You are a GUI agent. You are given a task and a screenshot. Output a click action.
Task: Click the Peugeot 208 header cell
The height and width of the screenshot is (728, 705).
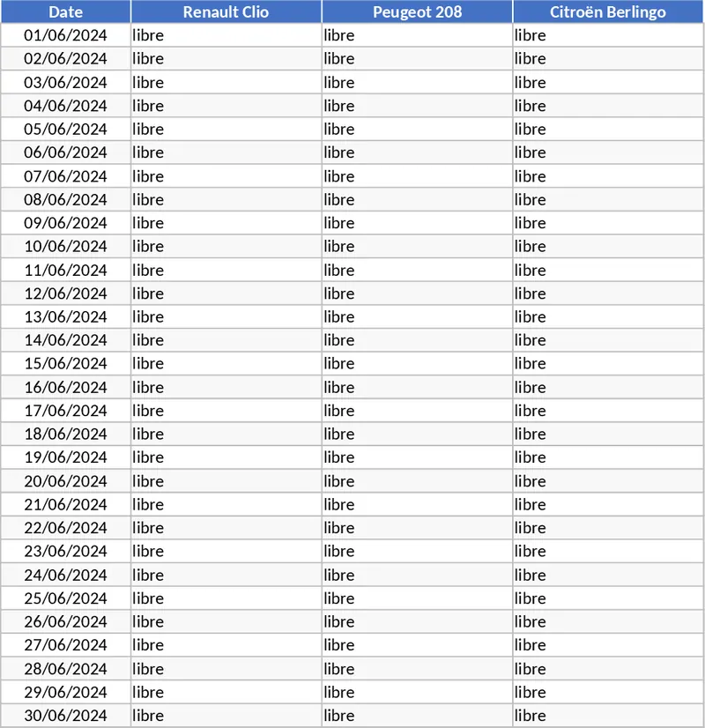(x=417, y=11)
